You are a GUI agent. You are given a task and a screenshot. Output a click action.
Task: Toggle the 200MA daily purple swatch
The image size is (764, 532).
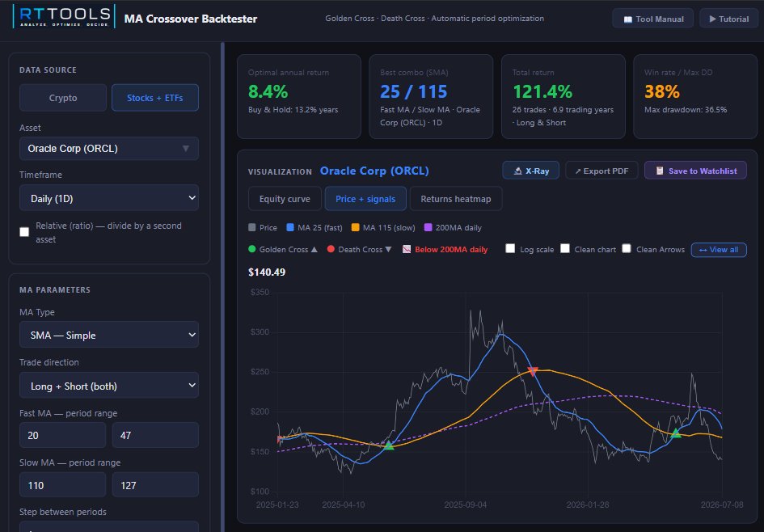pos(428,227)
